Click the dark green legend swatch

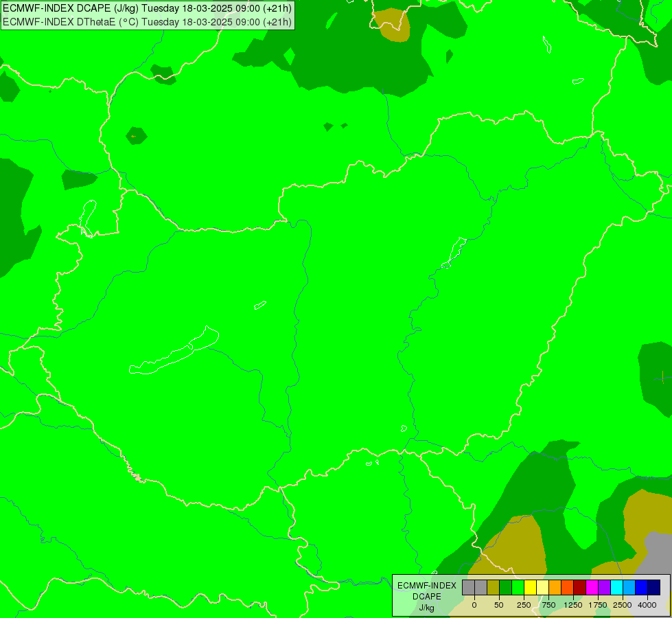[506, 587]
